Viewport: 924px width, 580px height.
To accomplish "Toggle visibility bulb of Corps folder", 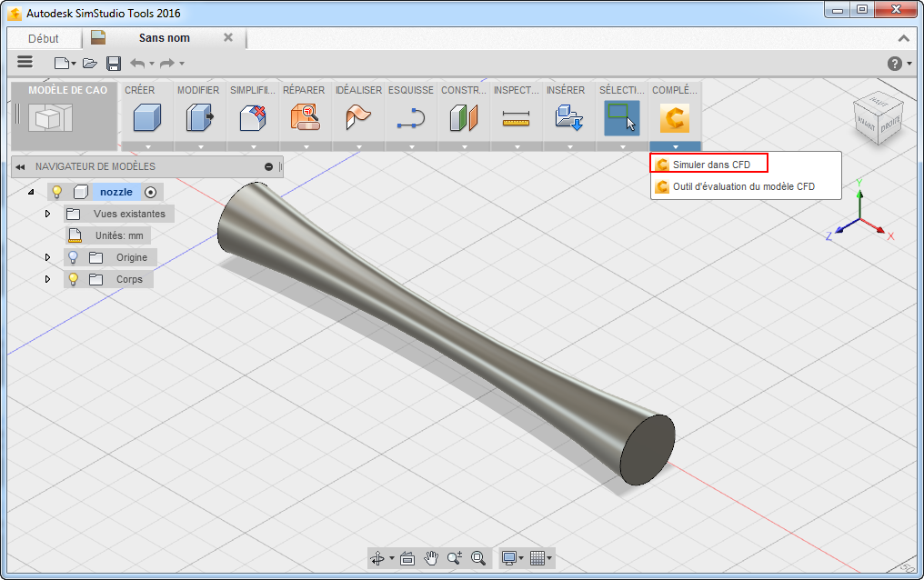I will (73, 279).
